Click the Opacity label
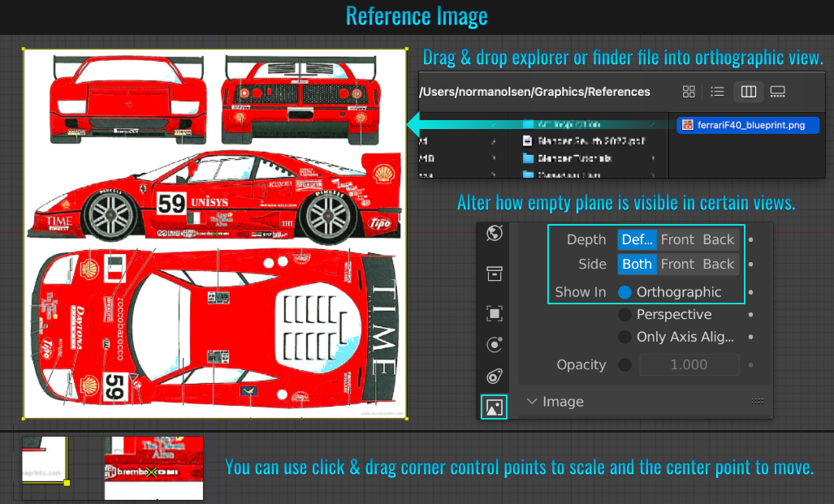Screen dimensions: 834x504 tap(581, 364)
